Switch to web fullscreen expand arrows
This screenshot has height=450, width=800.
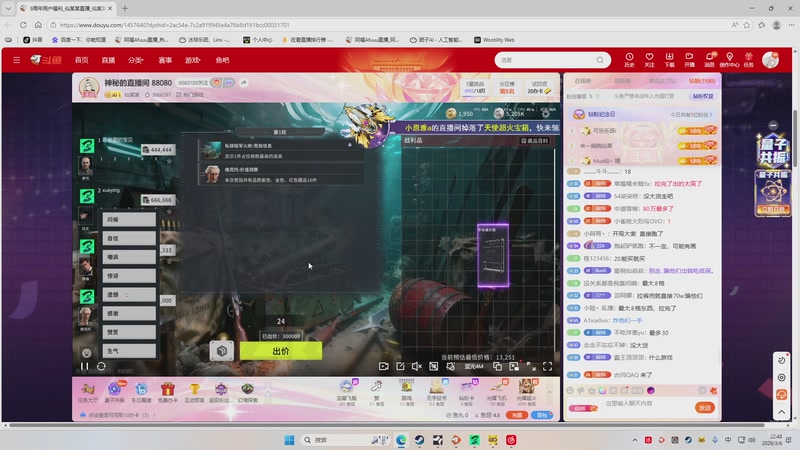tap(531, 366)
